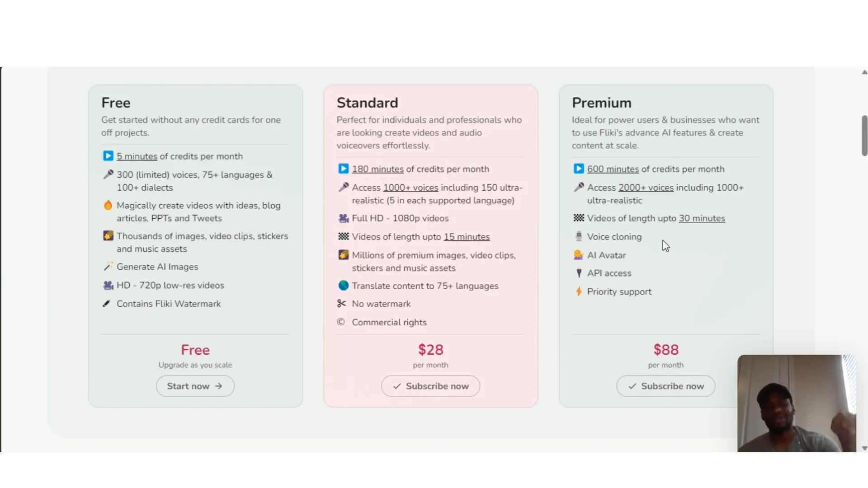Screen dimensions: 868x488
Task: Open the 180 minutes underlined link
Action: click(x=377, y=169)
